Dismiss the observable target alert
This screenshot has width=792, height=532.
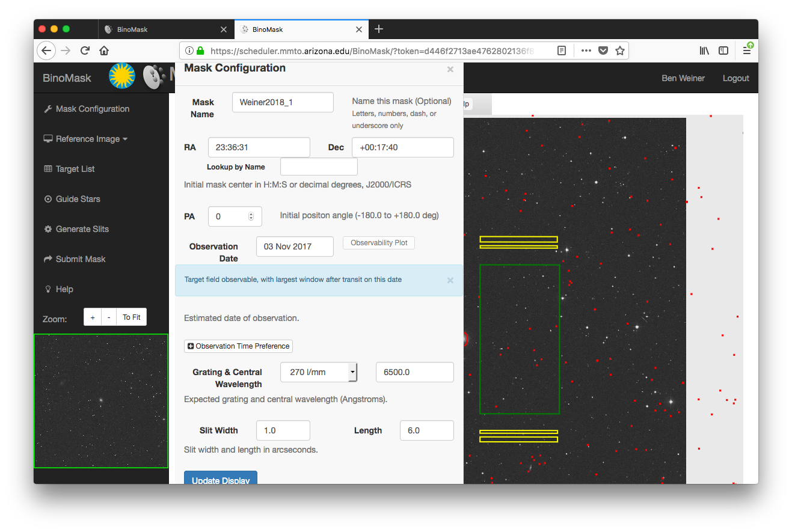[x=450, y=280]
